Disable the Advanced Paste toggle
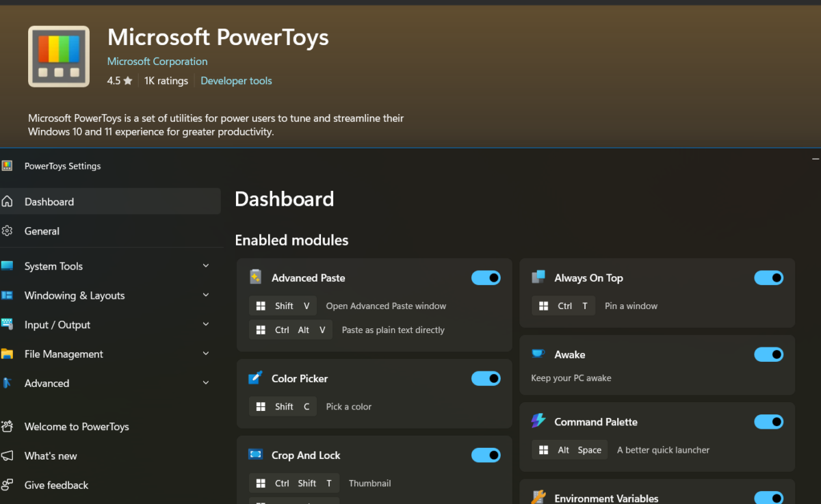This screenshot has height=504, width=821. point(486,278)
